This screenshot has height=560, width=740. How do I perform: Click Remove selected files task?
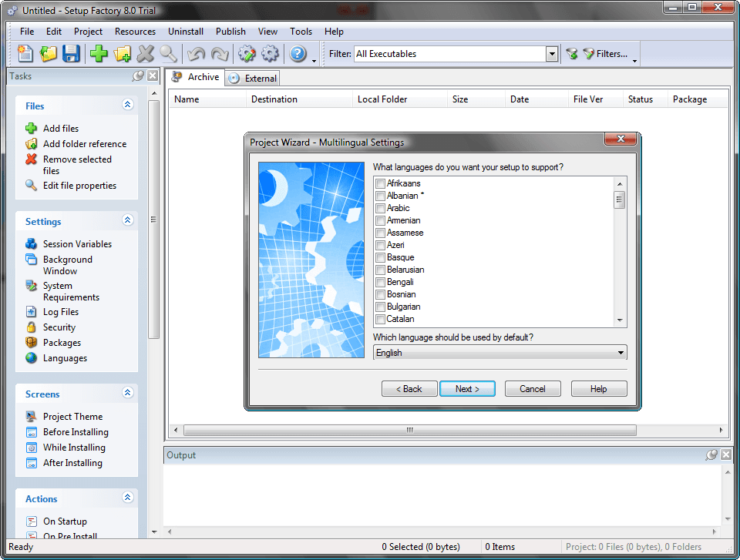pos(77,165)
